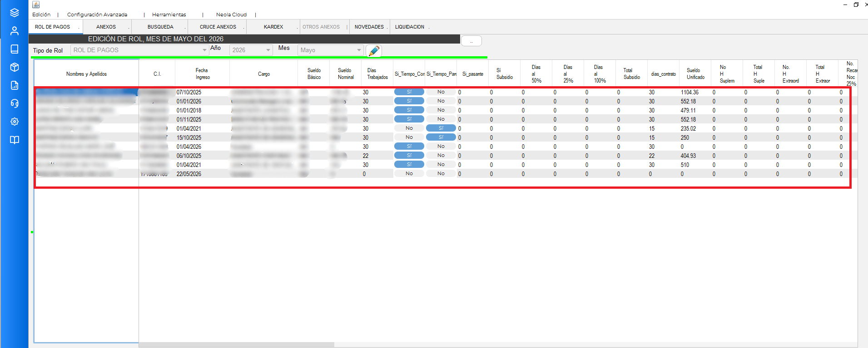Image resolution: width=868 pixels, height=348 pixels.
Task: Expand the Tipo de Rol dropdown
Action: tap(139, 50)
